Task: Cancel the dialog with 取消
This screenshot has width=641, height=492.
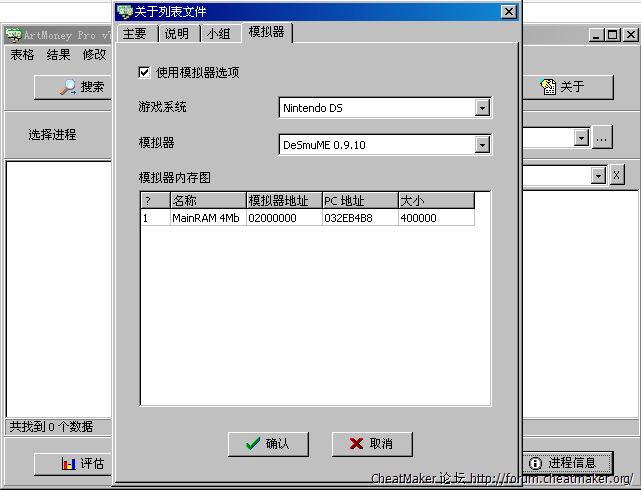Action: point(372,444)
